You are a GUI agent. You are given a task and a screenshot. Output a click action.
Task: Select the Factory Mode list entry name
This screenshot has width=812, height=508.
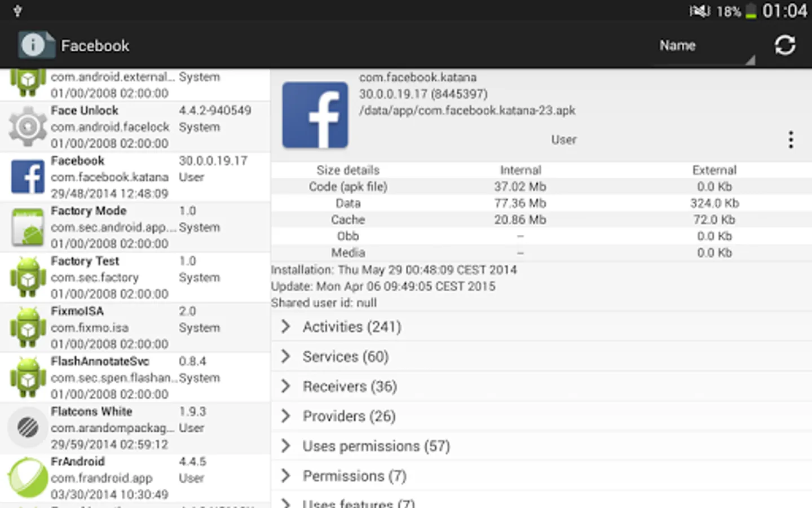pyautogui.click(x=89, y=211)
